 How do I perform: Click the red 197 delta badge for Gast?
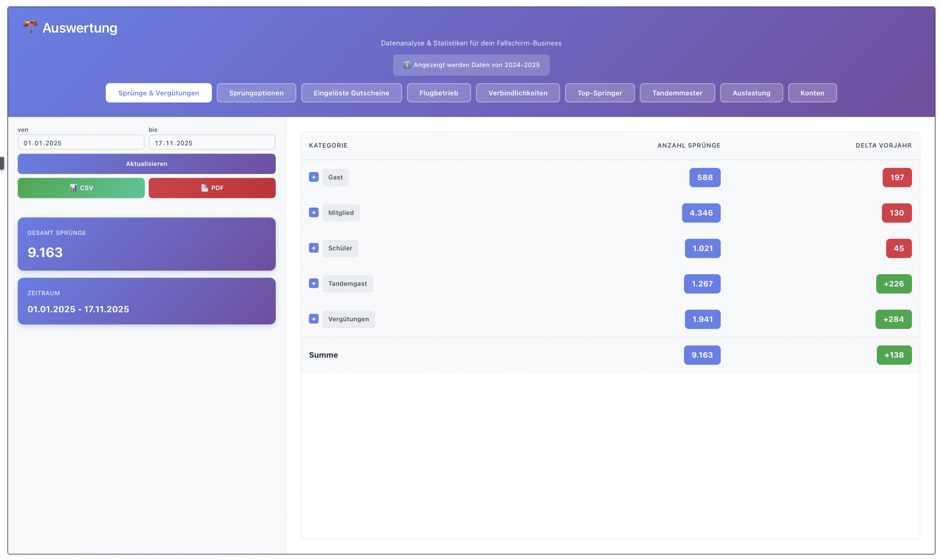(x=897, y=177)
